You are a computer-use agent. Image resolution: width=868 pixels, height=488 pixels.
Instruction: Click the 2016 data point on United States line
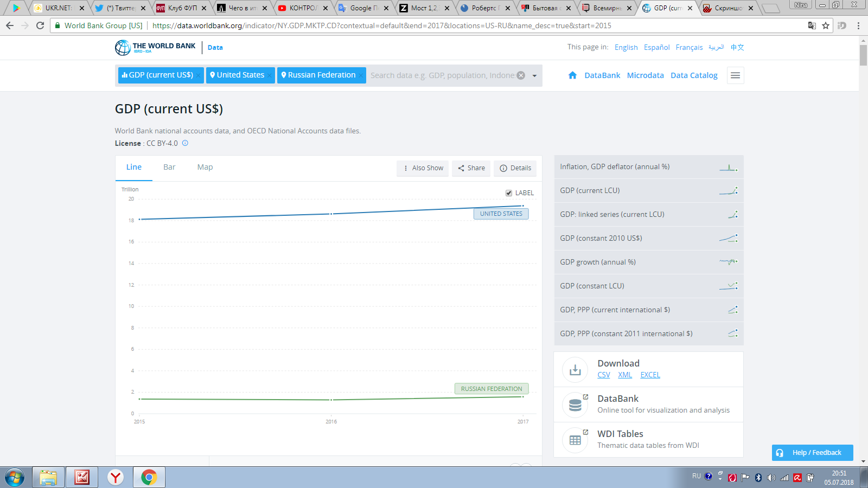point(331,214)
